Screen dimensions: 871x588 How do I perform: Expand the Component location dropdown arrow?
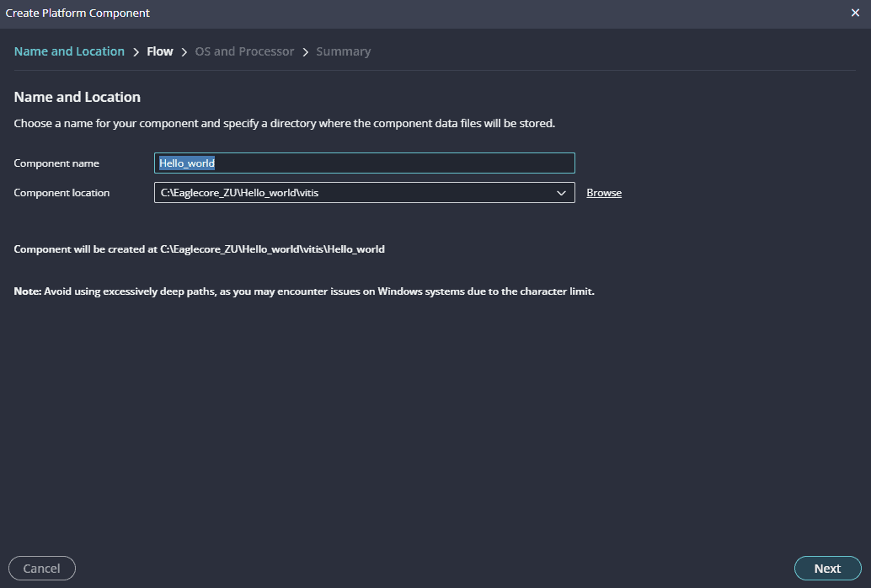coord(562,193)
